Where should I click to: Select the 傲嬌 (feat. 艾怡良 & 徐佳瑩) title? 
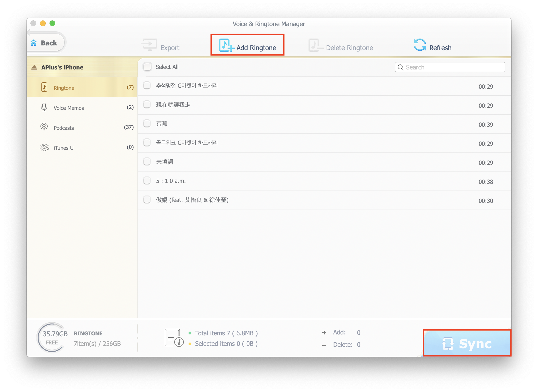coord(192,200)
